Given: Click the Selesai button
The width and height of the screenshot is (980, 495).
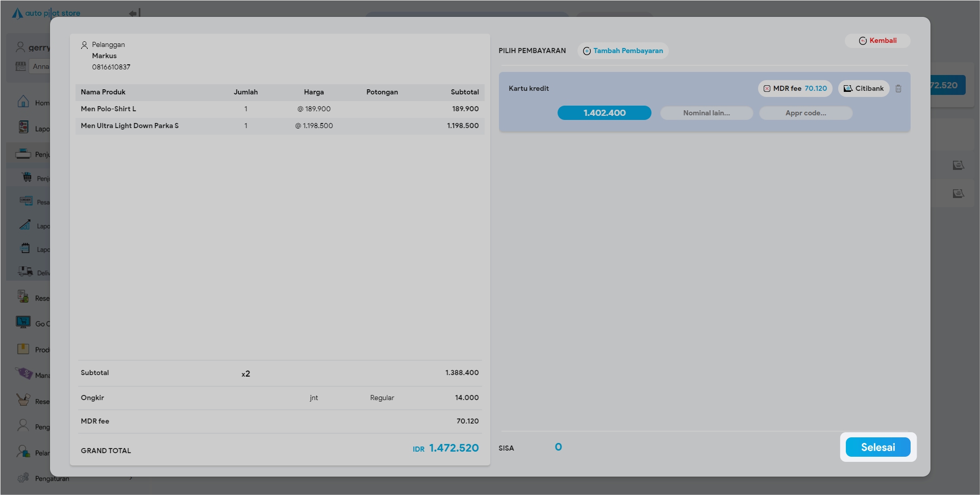Looking at the screenshot, I should 877,447.
